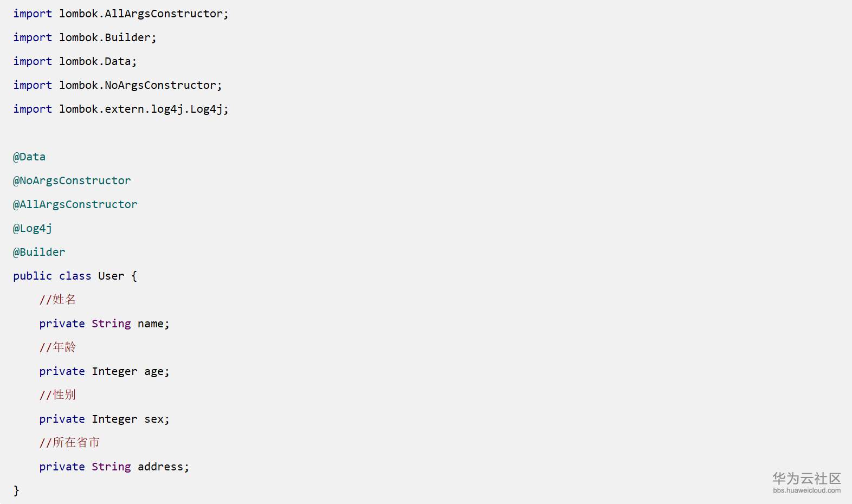Click the private Integer sex field

pyautogui.click(x=104, y=419)
